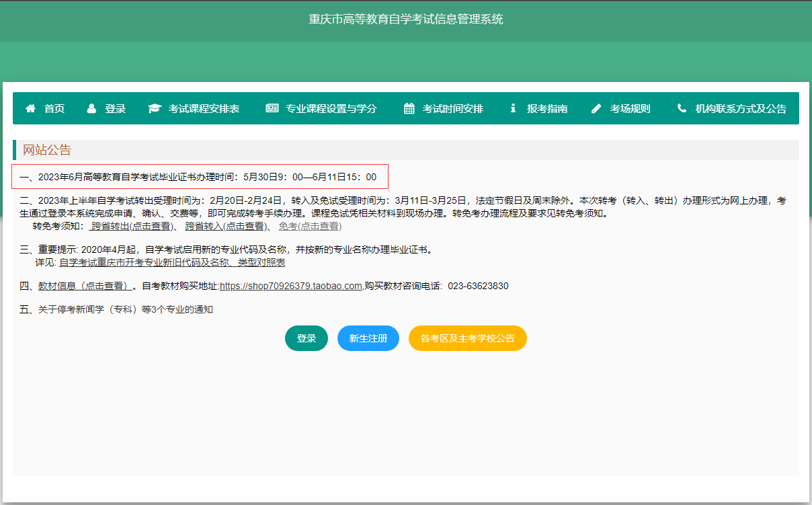Open the 报考指南 menu item
The height and width of the screenshot is (505, 812).
[547, 108]
